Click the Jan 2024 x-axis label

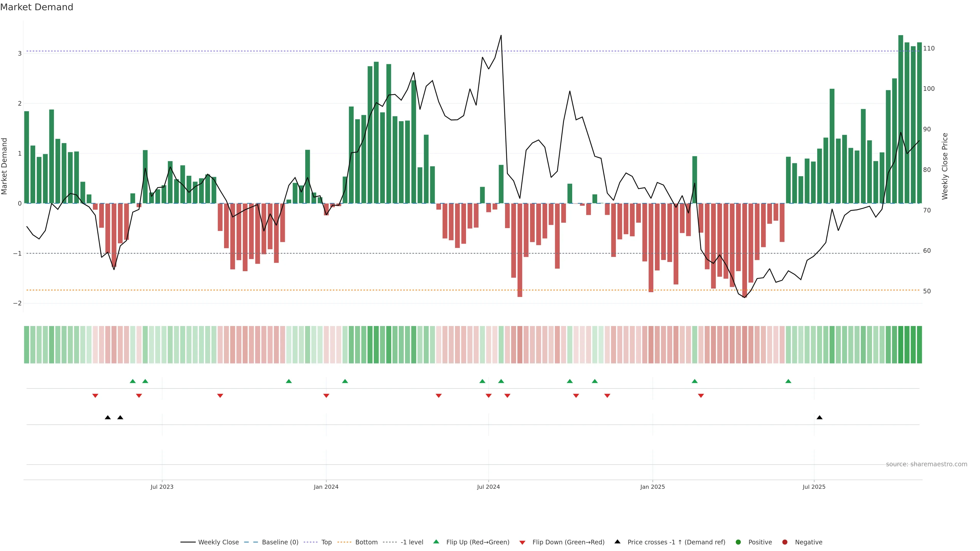[326, 487]
